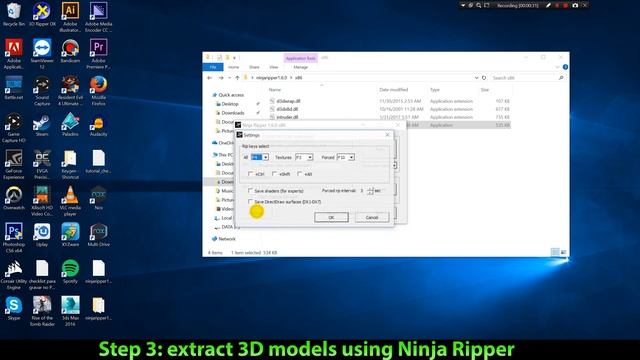Image resolution: width=640 pixels, height=360 pixels.
Task: Sort files by Name column
Action: [275, 89]
